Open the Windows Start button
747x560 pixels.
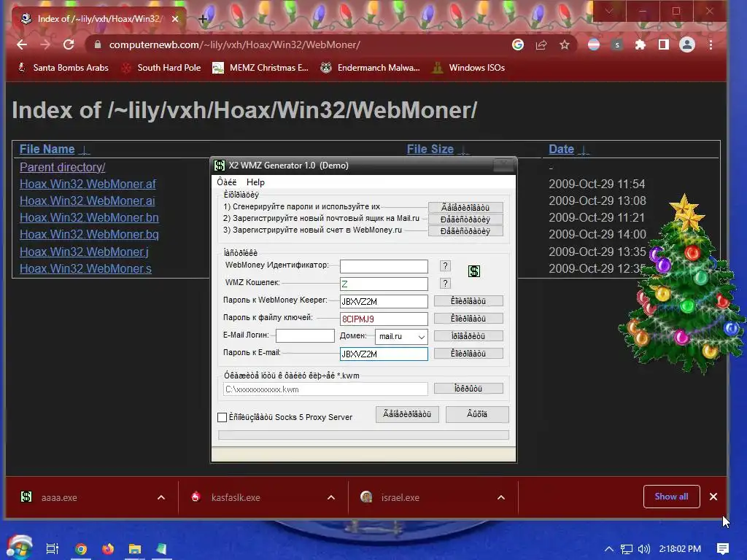click(19, 548)
